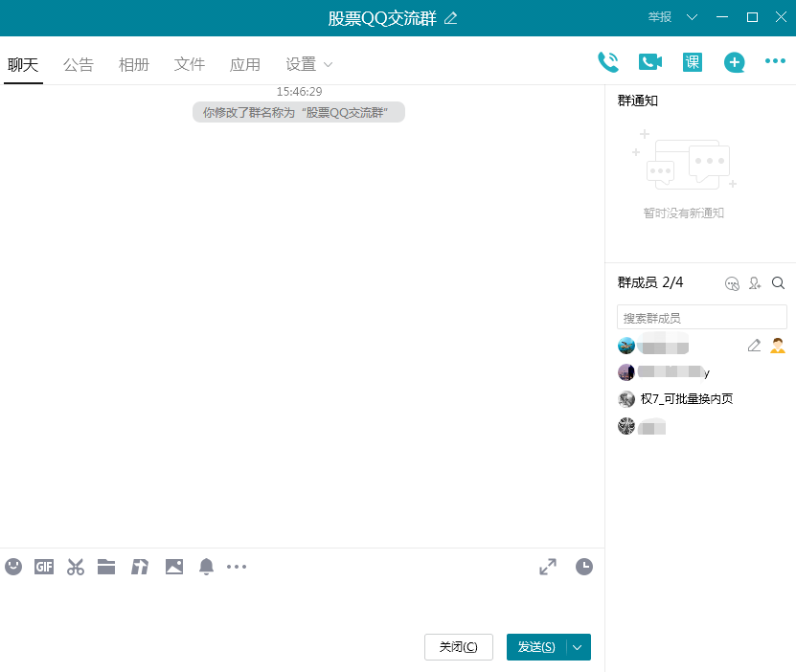
Task: Maximize the group chat window
Action: click(x=752, y=17)
